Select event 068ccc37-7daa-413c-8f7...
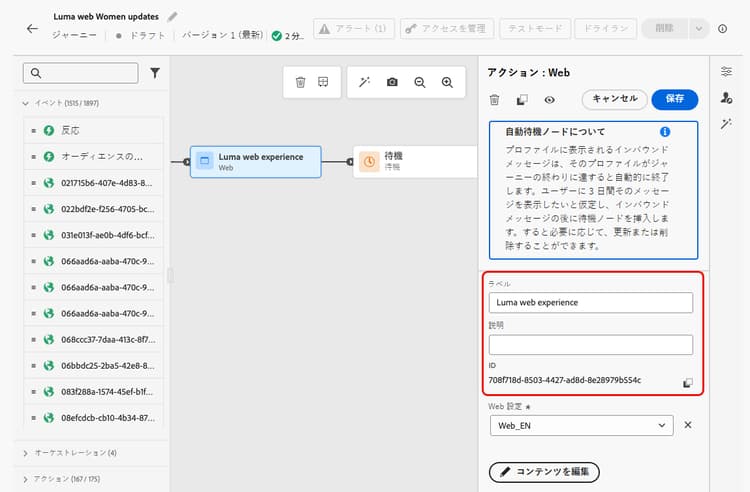This screenshot has height=492, width=750. point(93,339)
